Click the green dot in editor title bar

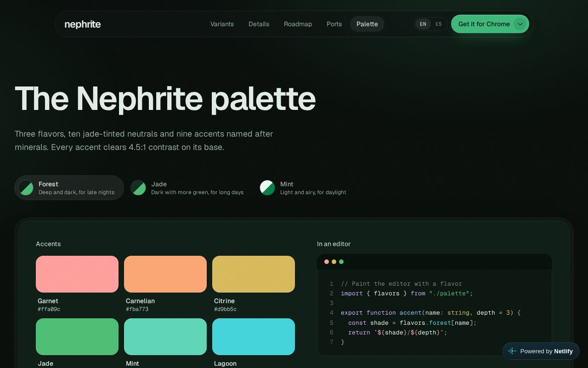[341, 262]
